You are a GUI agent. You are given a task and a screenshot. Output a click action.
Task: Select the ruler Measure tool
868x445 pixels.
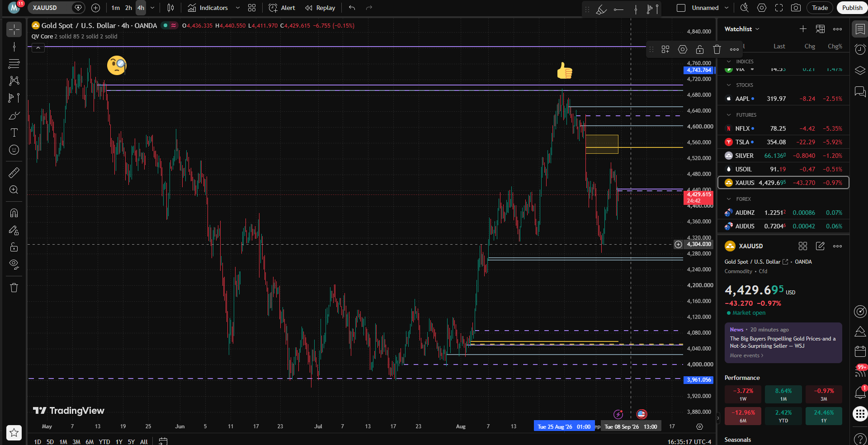click(x=14, y=172)
